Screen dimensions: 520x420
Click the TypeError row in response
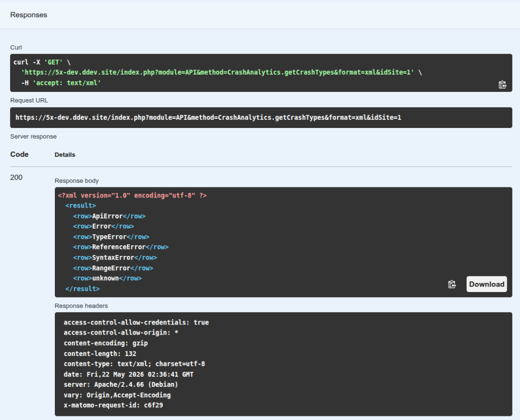[111, 237]
